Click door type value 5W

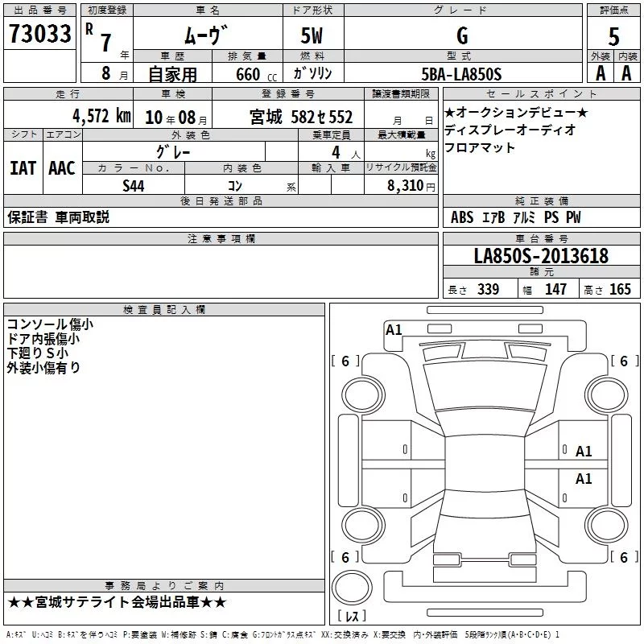tap(312, 35)
